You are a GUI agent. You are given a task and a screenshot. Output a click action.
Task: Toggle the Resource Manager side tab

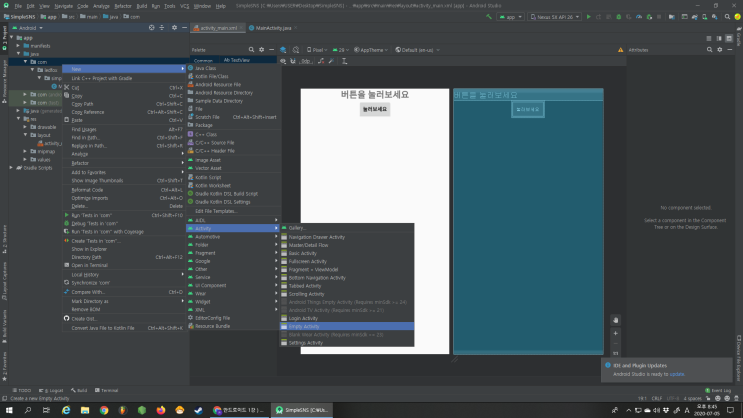pyautogui.click(x=4, y=81)
